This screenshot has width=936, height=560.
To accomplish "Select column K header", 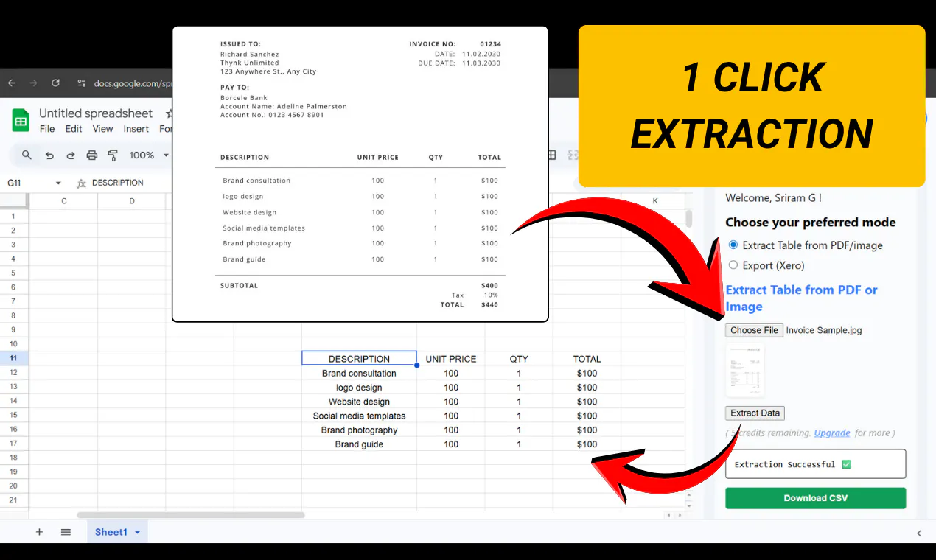I will 655,201.
